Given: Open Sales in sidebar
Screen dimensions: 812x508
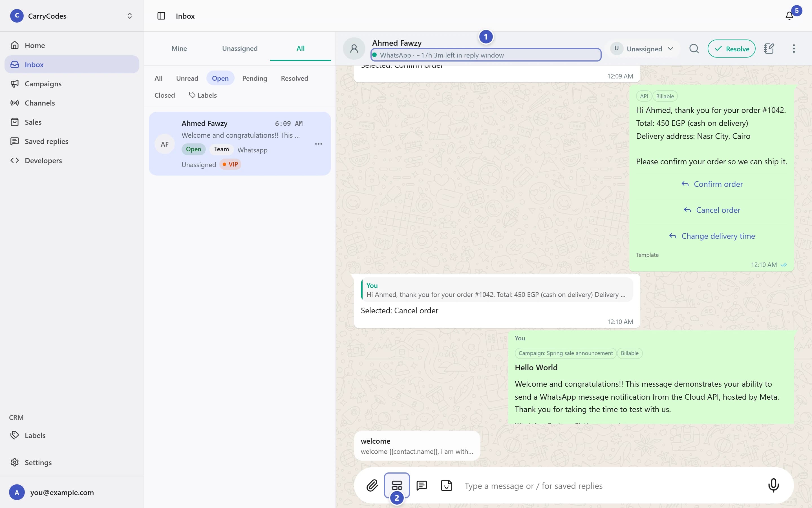Looking at the screenshot, I should point(72,122).
